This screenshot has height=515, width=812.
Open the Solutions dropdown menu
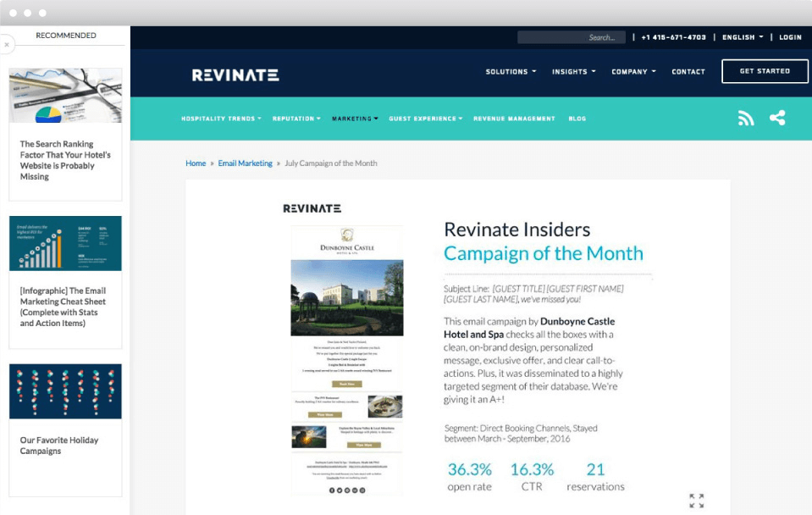pyautogui.click(x=511, y=71)
